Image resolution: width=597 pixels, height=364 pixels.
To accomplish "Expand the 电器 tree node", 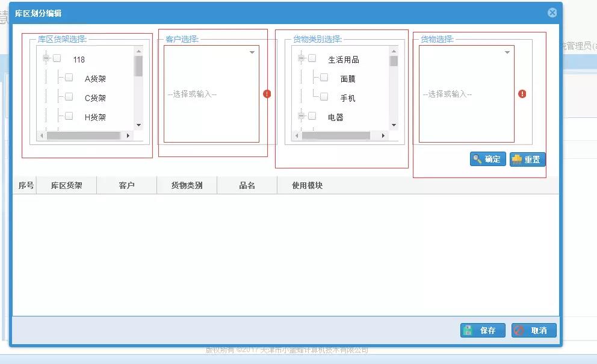I will tap(302, 116).
